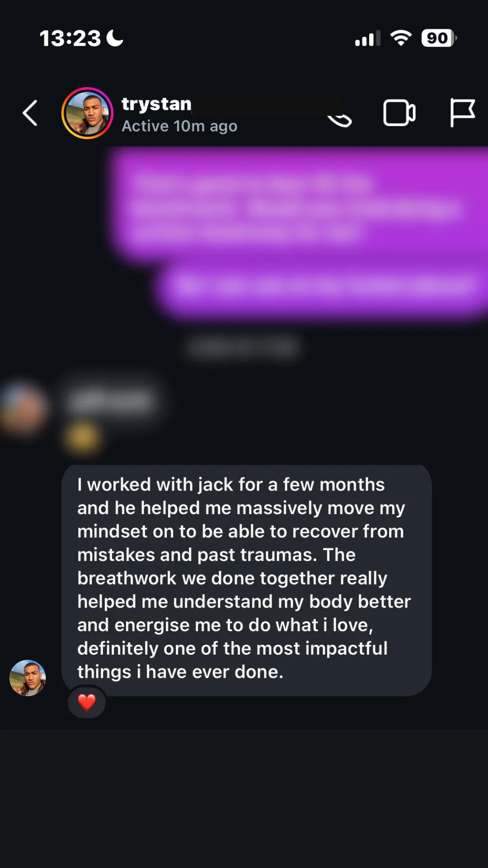Tap the blurred timestamp in chat center
The height and width of the screenshot is (868, 488).
[244, 347]
